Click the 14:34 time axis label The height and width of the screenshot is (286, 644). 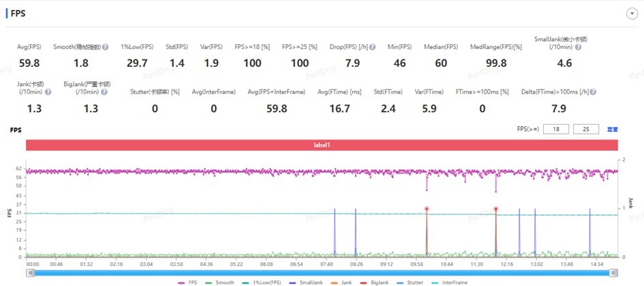pos(596,264)
